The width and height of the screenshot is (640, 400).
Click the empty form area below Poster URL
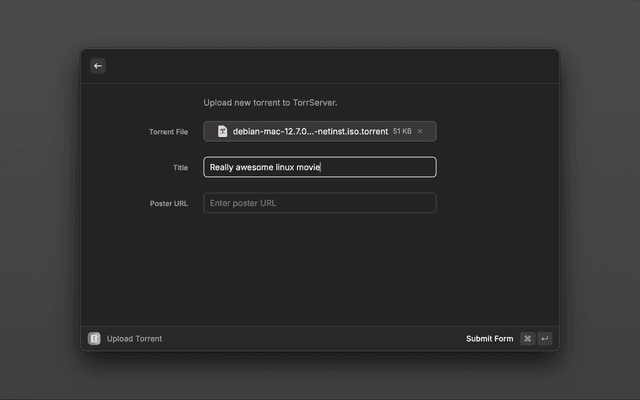tap(320, 270)
